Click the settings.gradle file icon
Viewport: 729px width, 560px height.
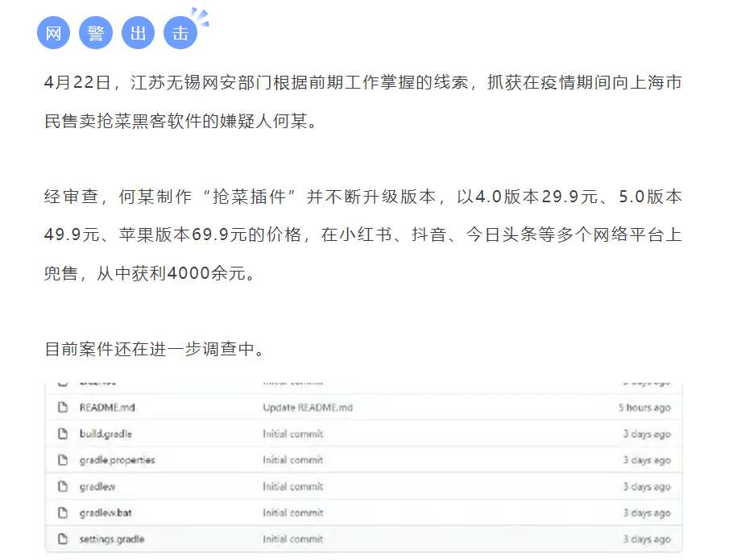pos(61,540)
